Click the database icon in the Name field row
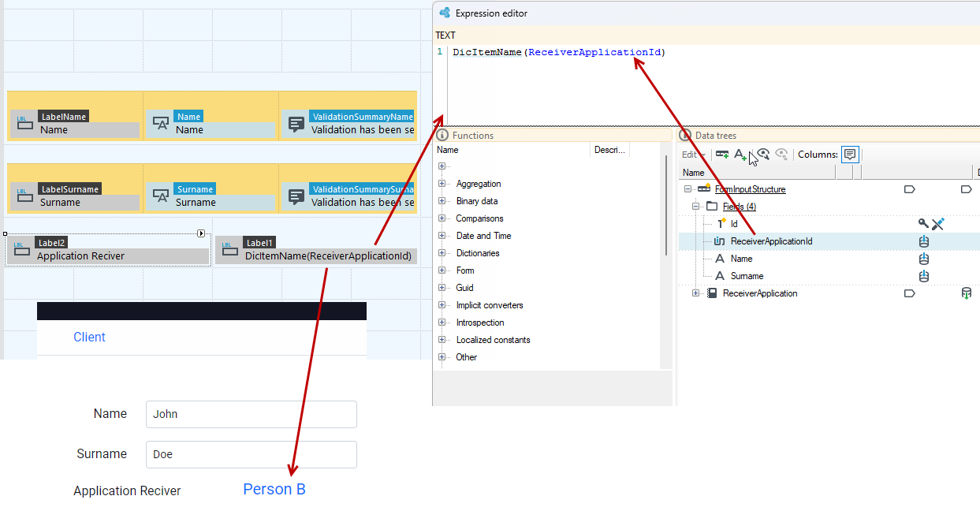 (x=924, y=259)
